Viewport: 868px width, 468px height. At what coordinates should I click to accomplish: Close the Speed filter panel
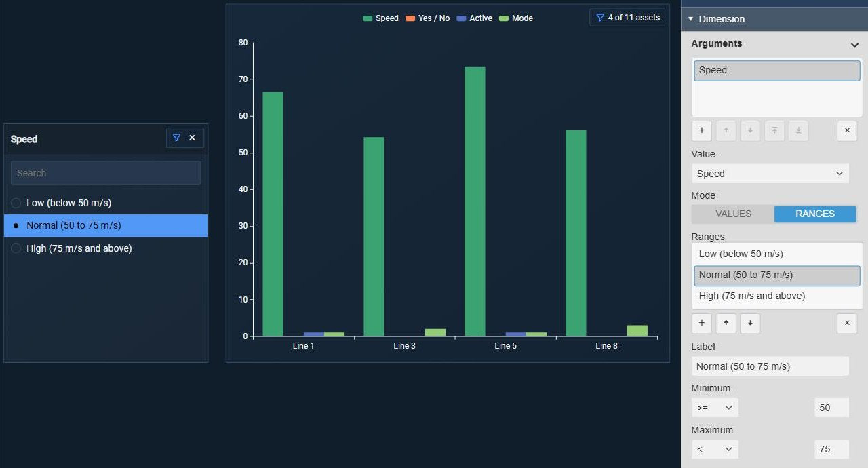coord(192,138)
